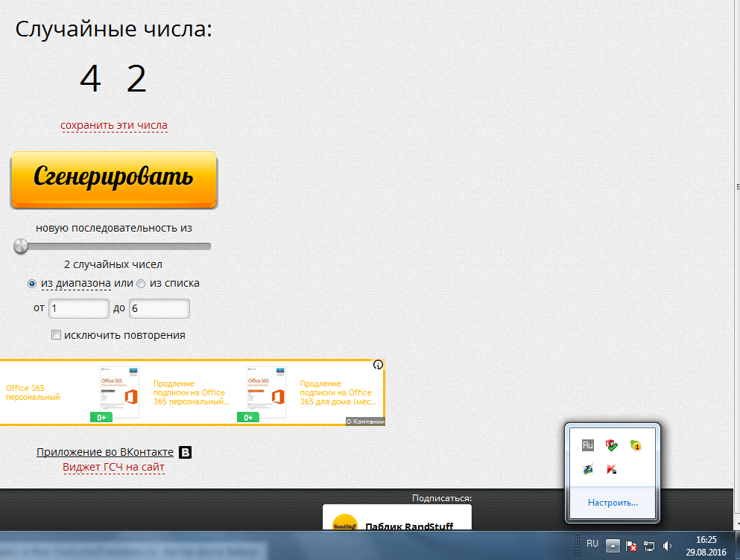Viewport: 740px width, 560px height.
Task: Click the RU language indicator in taskbar
Action: pyautogui.click(x=592, y=544)
